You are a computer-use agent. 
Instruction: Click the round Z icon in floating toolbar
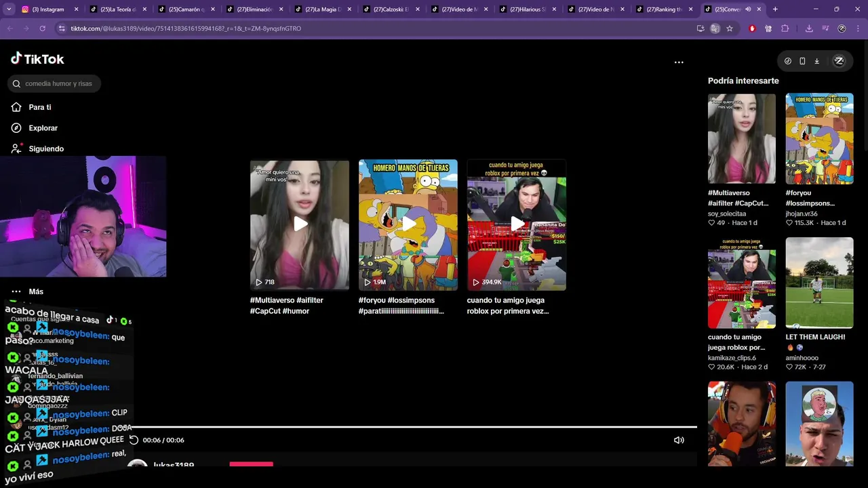point(839,61)
